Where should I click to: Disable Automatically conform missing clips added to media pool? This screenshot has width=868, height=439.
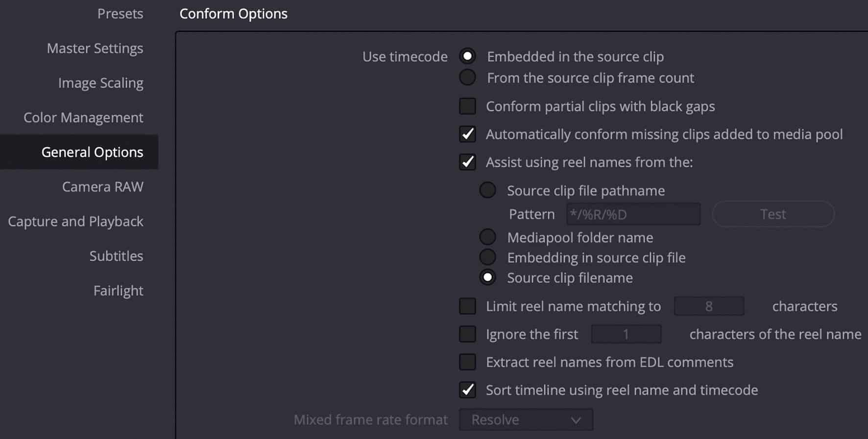[467, 134]
